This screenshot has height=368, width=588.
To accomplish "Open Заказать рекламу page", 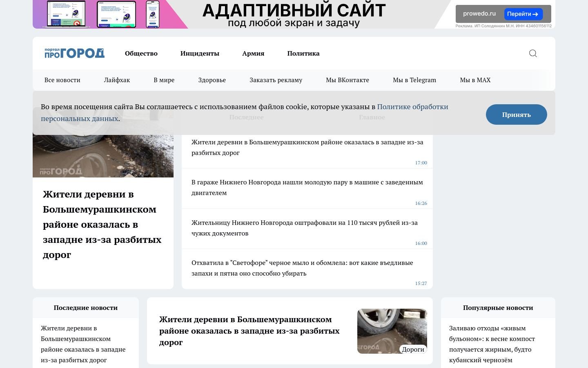I will pyautogui.click(x=276, y=80).
